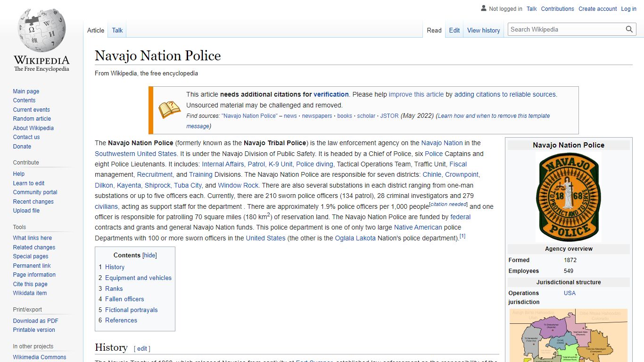
Task: Open the Edit tab
Action: [454, 30]
